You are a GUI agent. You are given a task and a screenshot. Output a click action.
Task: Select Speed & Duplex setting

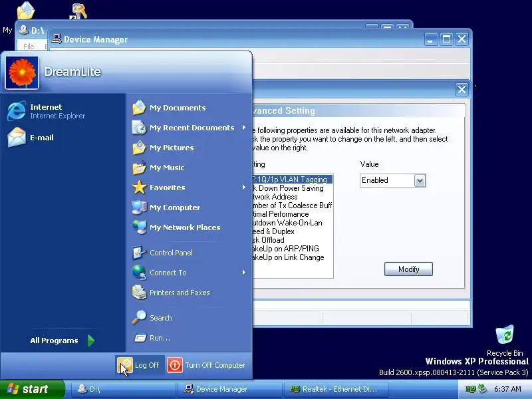[x=292, y=231]
